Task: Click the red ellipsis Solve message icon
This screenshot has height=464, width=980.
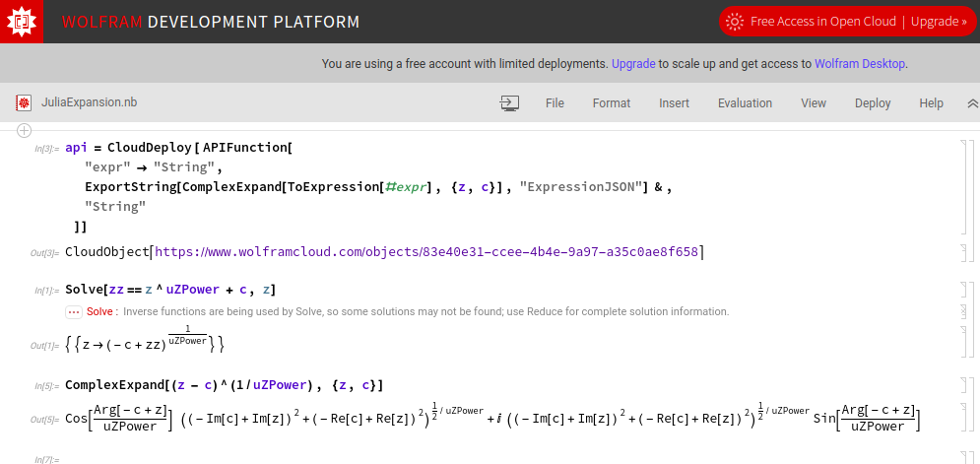Action: (x=74, y=311)
